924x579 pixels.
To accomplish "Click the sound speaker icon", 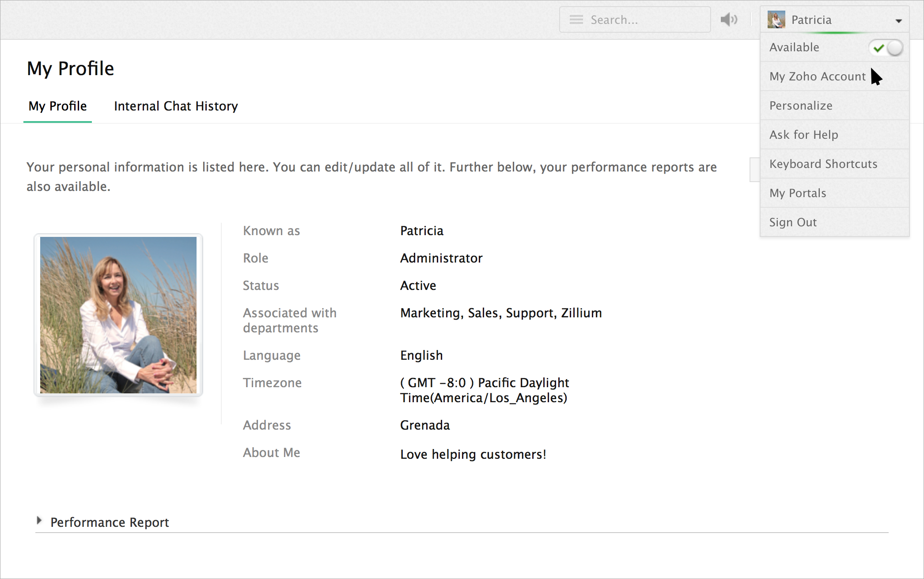I will [x=729, y=19].
